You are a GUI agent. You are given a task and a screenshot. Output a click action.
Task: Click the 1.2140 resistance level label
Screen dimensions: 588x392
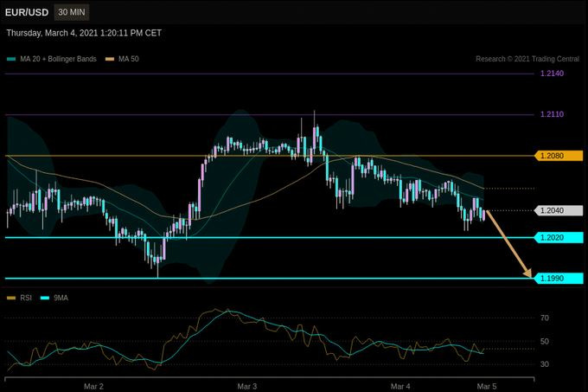[x=552, y=74]
